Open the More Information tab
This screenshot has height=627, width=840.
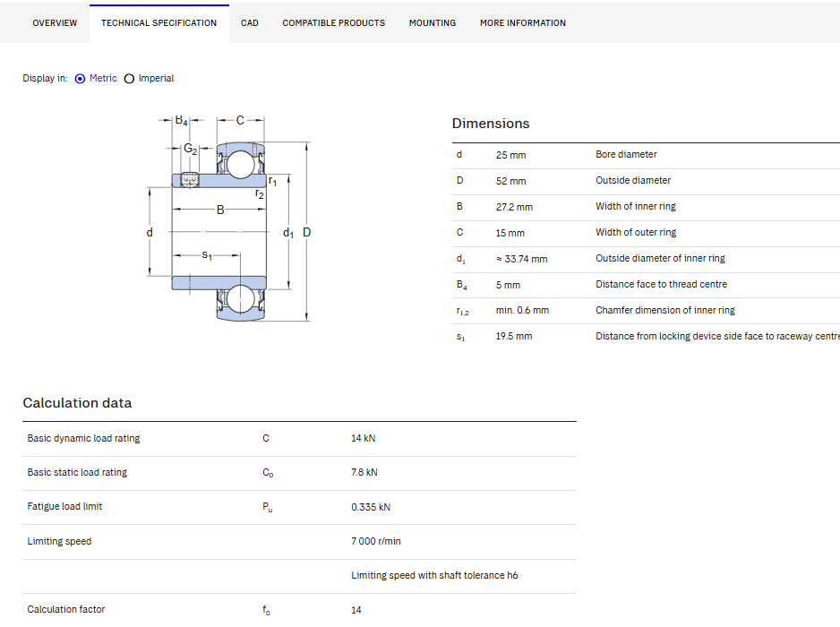click(523, 23)
